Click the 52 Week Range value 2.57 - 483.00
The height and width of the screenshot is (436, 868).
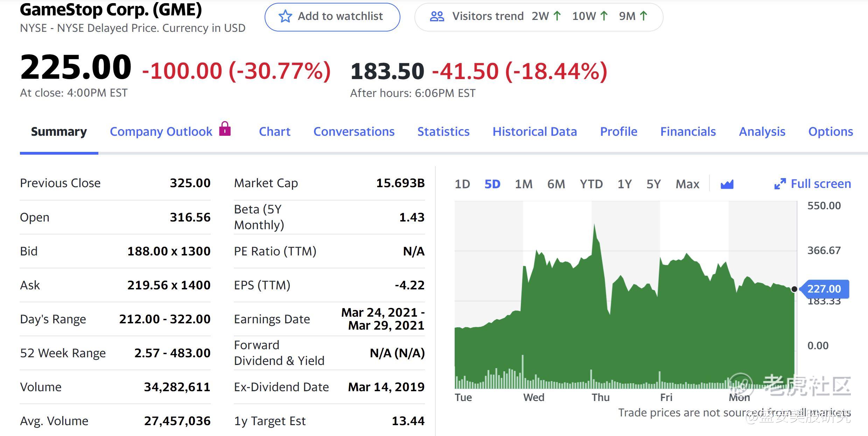pyautogui.click(x=172, y=353)
